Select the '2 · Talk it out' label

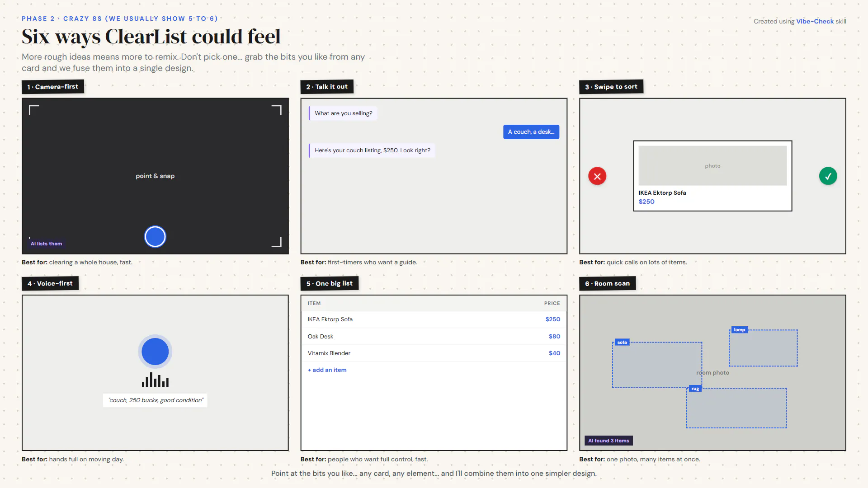click(x=327, y=87)
